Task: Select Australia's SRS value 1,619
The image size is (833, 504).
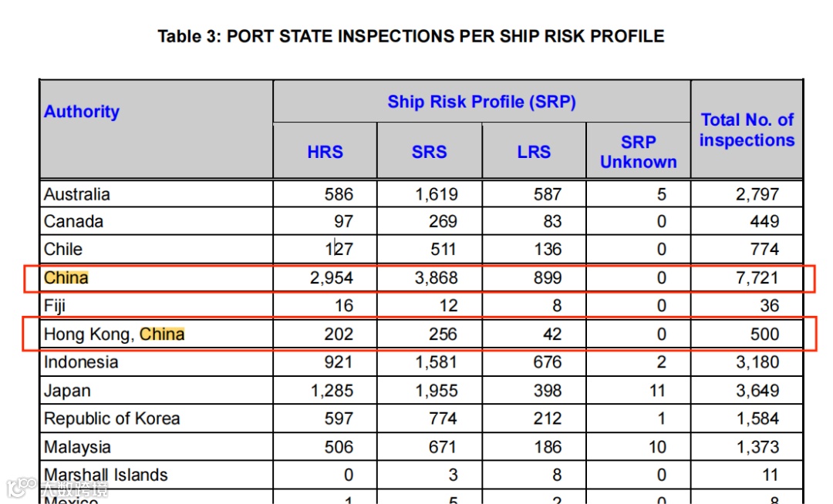Action: pyautogui.click(x=436, y=194)
